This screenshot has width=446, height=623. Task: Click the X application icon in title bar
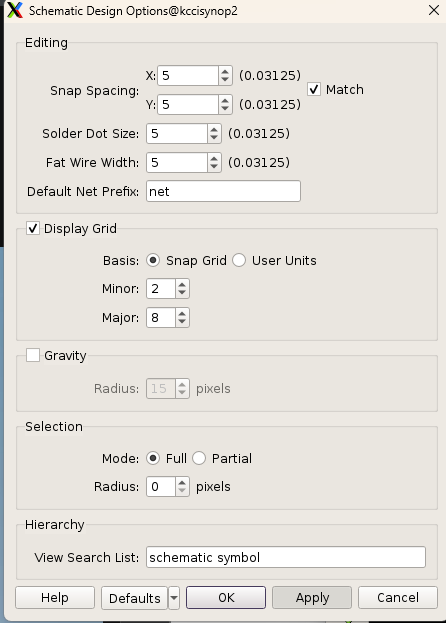pos(15,10)
